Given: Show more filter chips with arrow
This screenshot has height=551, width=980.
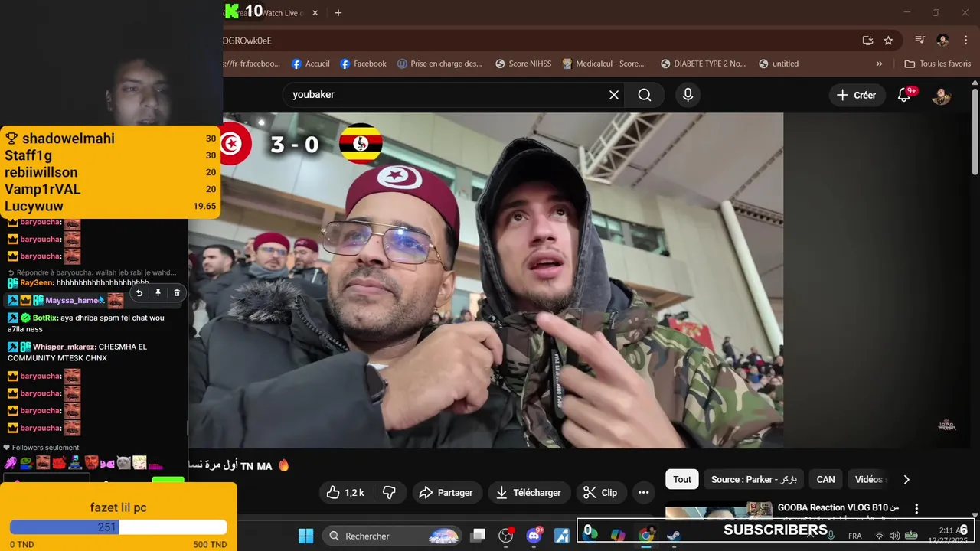Looking at the screenshot, I should point(906,480).
